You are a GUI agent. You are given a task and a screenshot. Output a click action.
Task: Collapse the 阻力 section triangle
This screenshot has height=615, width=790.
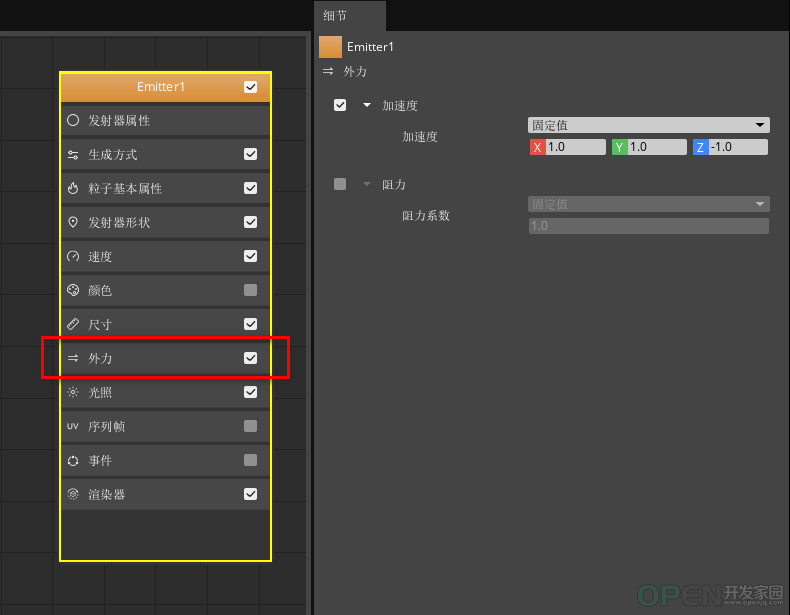(x=367, y=184)
